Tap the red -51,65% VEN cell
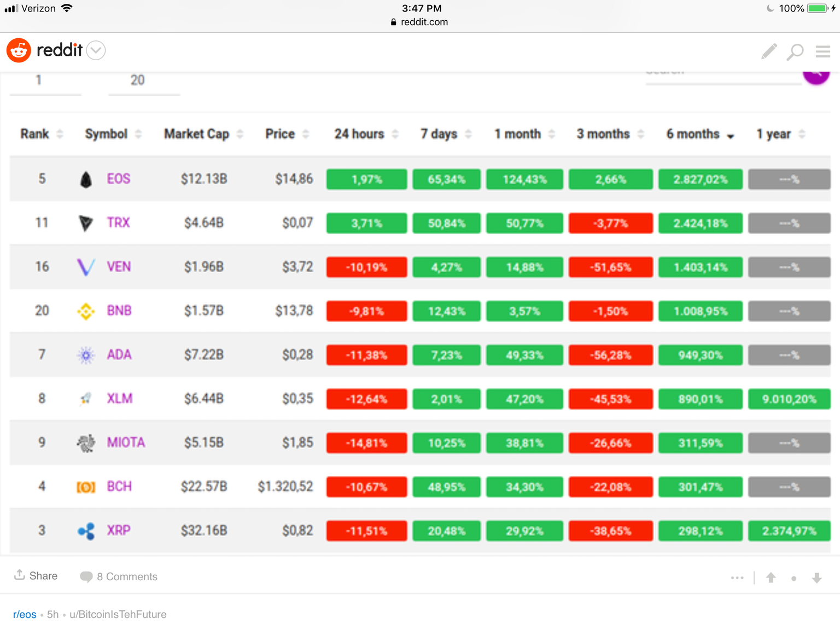This screenshot has width=840, height=630. (x=610, y=267)
